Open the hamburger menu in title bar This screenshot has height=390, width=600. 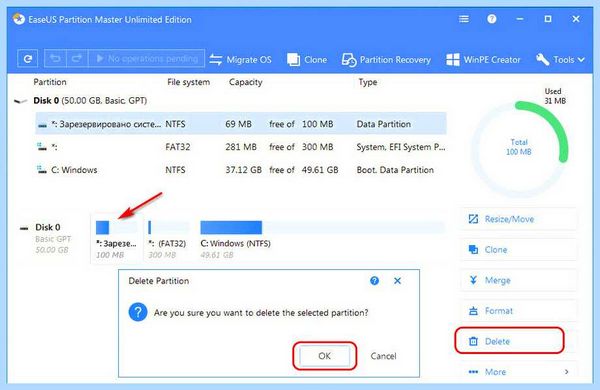(x=464, y=19)
